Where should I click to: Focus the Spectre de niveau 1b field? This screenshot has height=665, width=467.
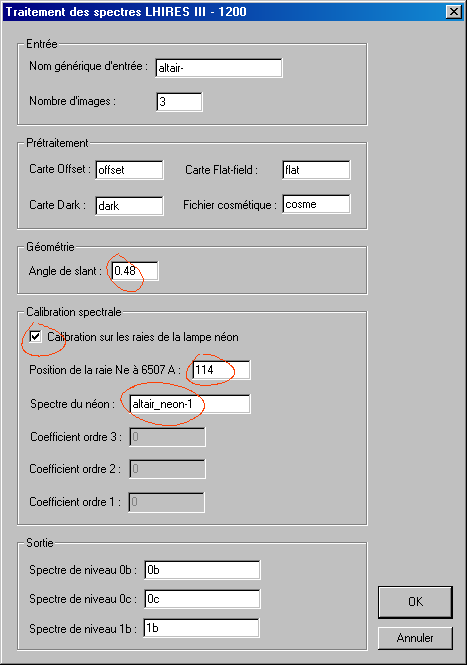tap(201, 628)
